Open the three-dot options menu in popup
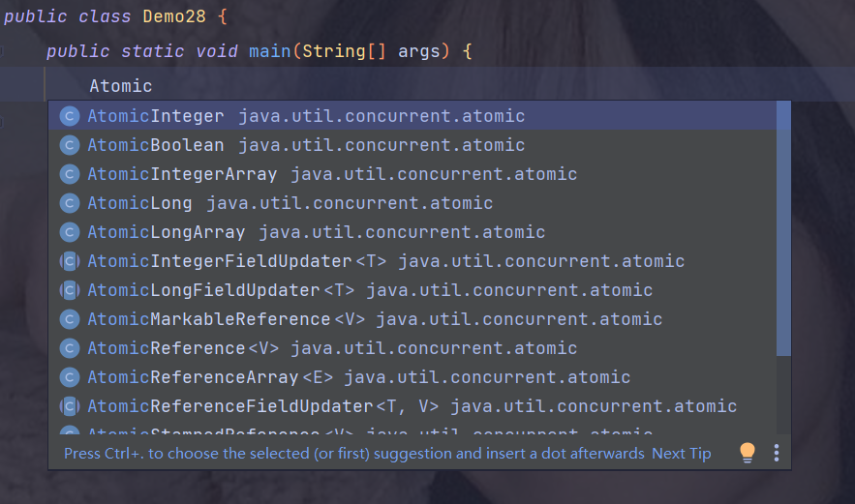Viewport: 855px width, 504px height. coord(776,453)
